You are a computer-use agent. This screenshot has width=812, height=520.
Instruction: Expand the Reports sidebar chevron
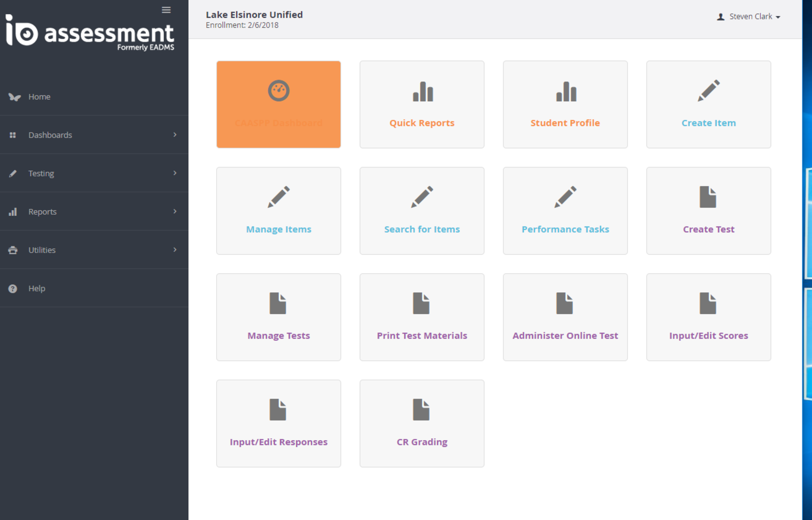click(x=175, y=211)
